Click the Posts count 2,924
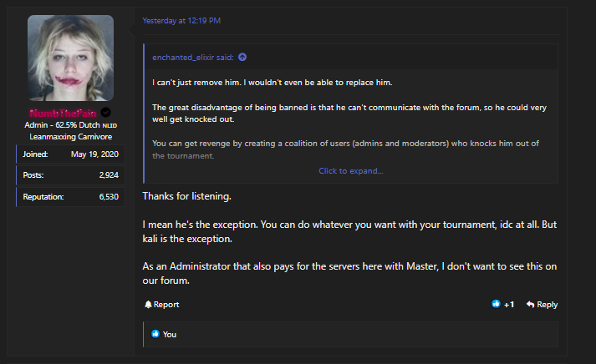Image resolution: width=596 pixels, height=364 pixels. [x=108, y=175]
